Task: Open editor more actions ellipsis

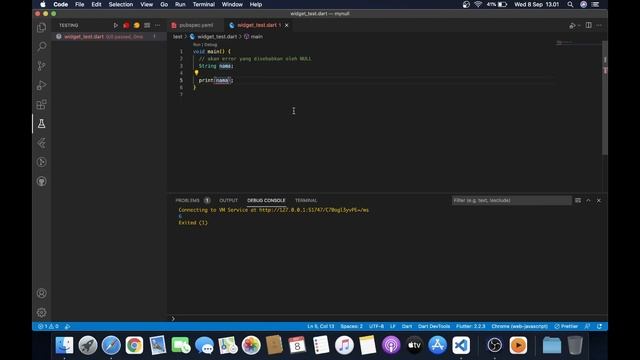Action: (x=599, y=25)
